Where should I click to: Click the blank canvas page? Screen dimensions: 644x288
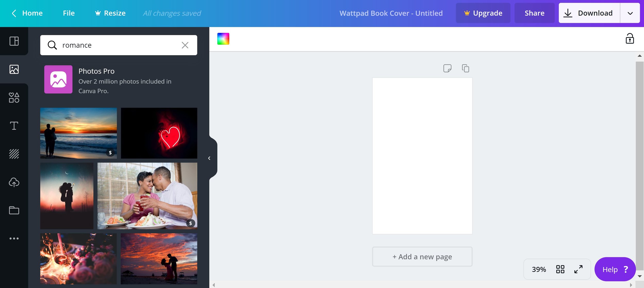coord(422,156)
